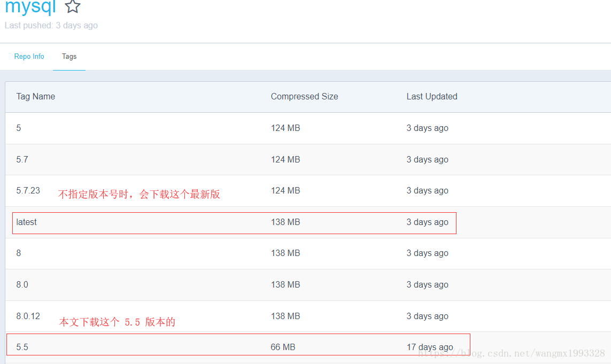The height and width of the screenshot is (364, 611).
Task: Select tag name 8.0.12
Action: click(28, 316)
